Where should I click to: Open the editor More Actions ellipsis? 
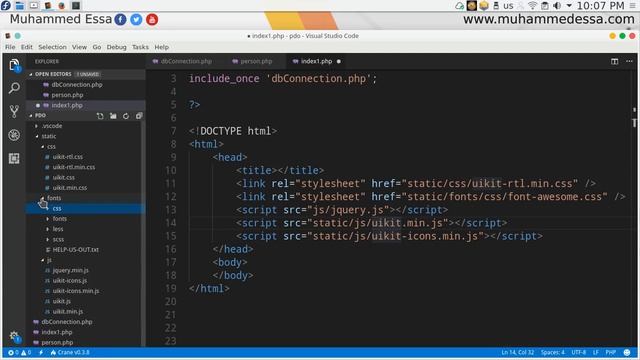tap(629, 61)
